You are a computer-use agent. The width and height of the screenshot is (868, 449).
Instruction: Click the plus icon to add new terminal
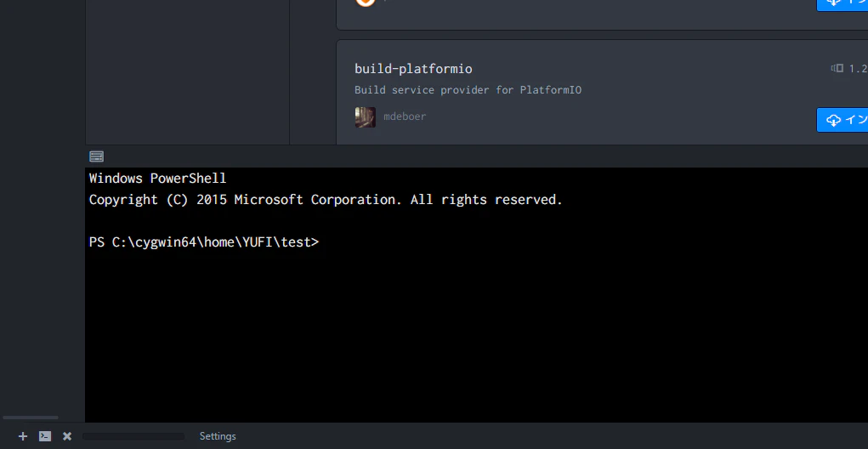(23, 436)
